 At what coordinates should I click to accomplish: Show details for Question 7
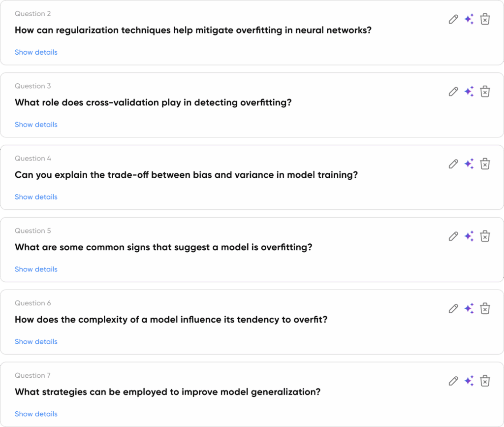[x=36, y=414]
